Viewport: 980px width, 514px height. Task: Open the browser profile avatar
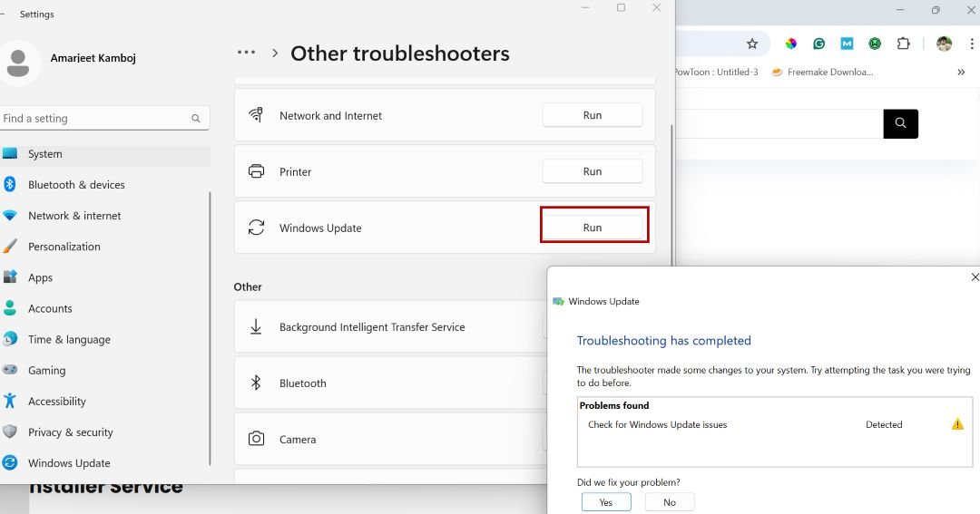point(944,44)
